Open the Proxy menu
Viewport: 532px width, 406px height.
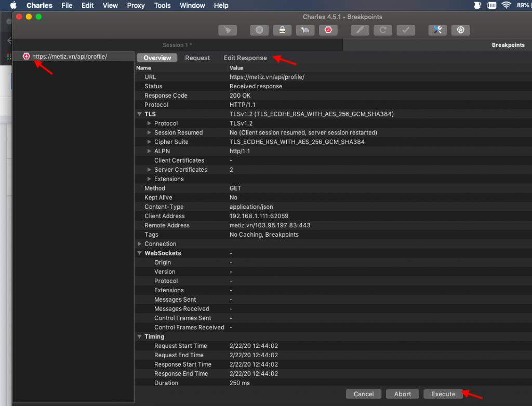point(136,5)
